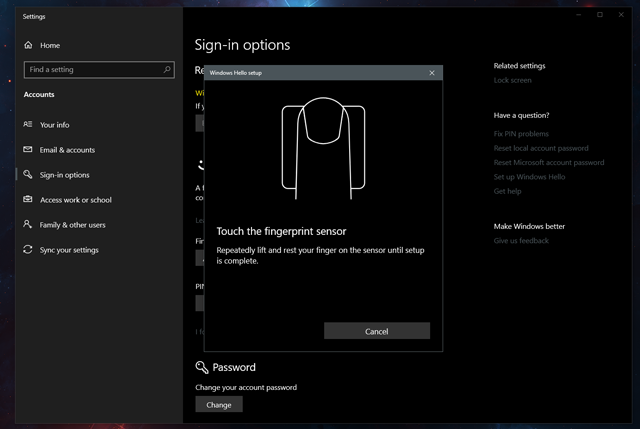The width and height of the screenshot is (640, 429).
Task: Open Reset local account password link
Action: click(x=542, y=148)
